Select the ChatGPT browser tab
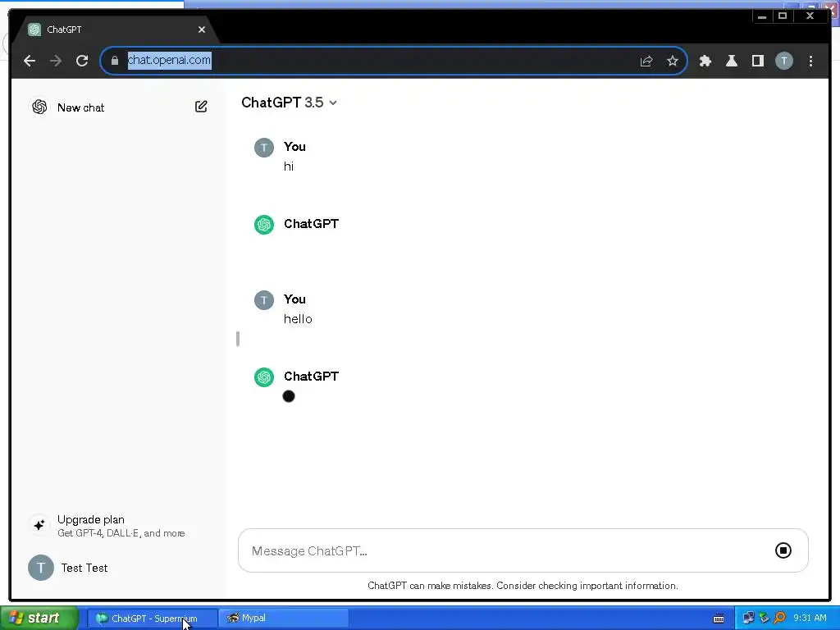The height and width of the screenshot is (630, 840). (x=116, y=30)
